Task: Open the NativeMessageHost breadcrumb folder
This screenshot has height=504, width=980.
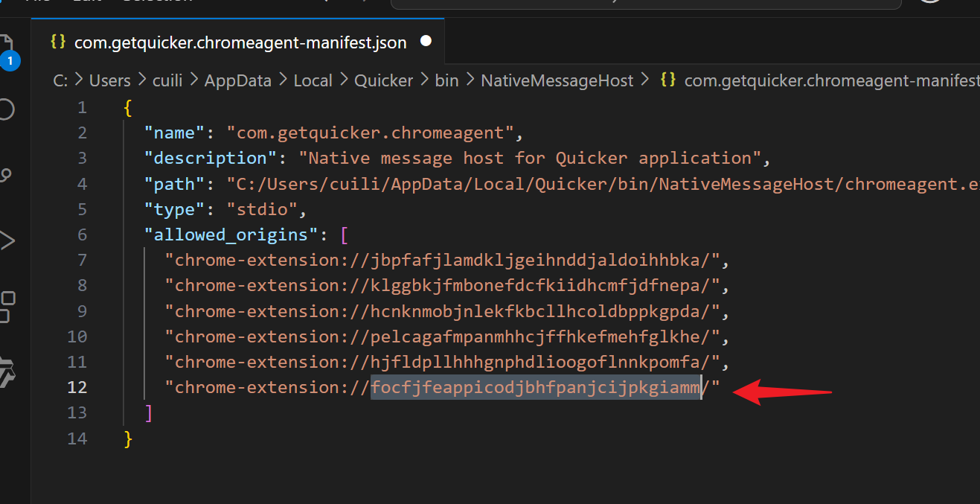Action: 557,80
